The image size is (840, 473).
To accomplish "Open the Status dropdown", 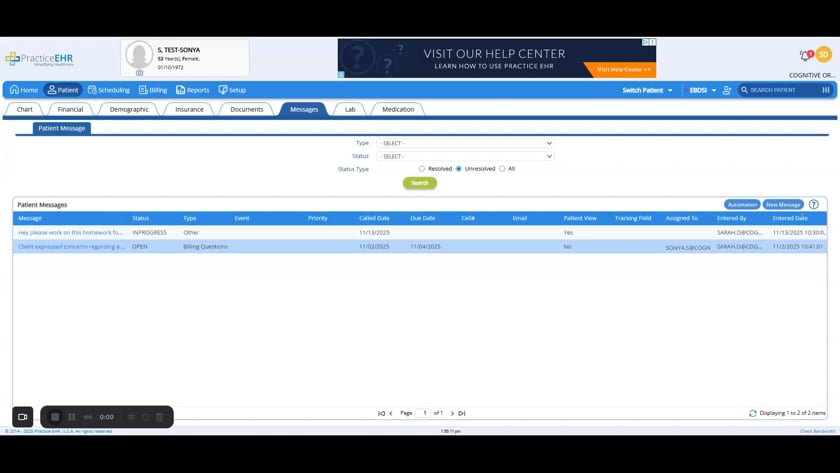I will click(465, 156).
